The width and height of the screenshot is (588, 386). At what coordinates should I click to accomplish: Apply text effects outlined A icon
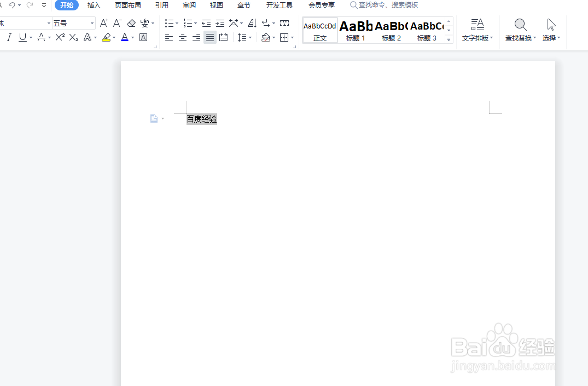(x=88, y=37)
